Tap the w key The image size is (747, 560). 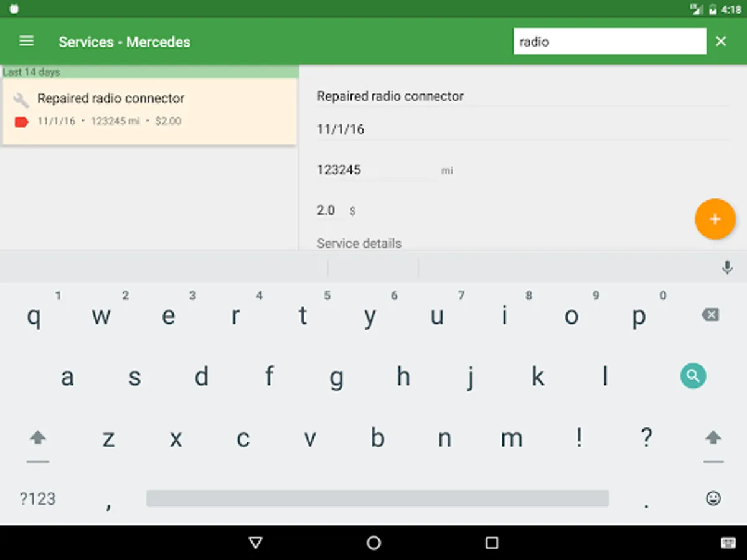pyautogui.click(x=101, y=316)
